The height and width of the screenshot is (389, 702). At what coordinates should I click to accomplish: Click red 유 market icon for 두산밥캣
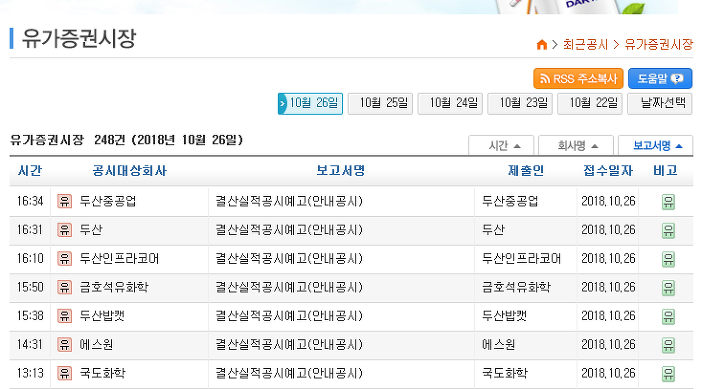click(x=64, y=316)
